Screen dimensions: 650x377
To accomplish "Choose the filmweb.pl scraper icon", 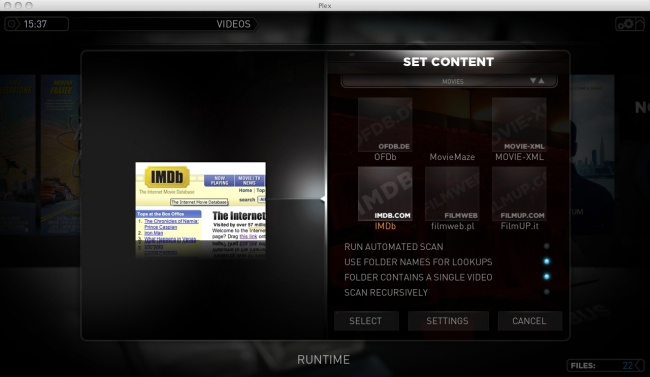I will coord(452,194).
